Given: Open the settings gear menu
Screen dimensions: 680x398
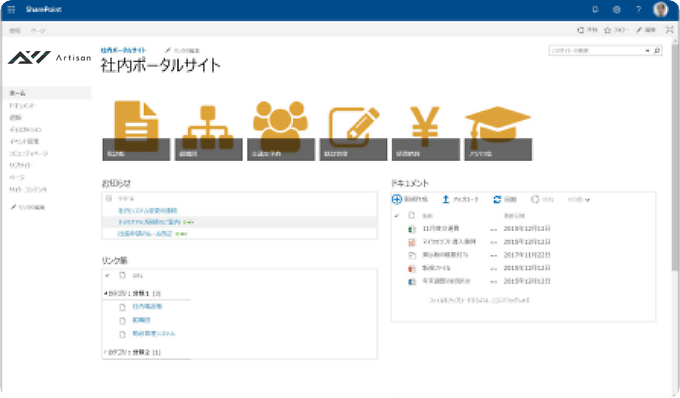Looking at the screenshot, I should 617,10.
